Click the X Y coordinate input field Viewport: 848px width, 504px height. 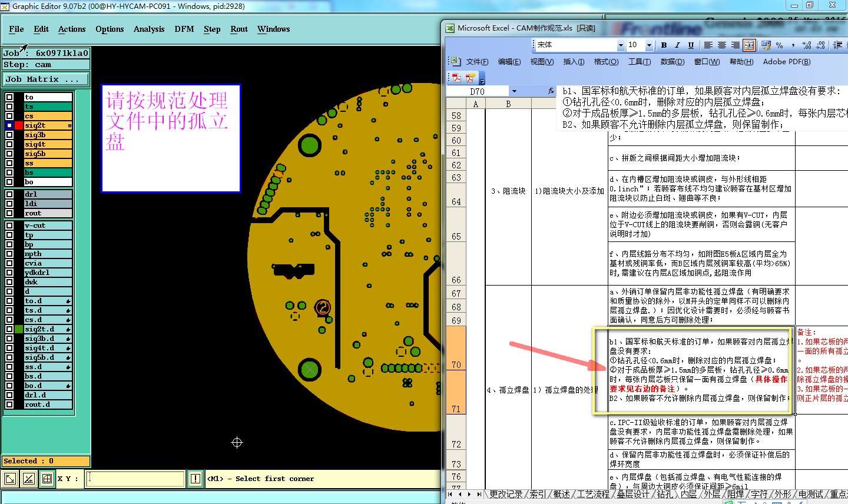pos(135,479)
